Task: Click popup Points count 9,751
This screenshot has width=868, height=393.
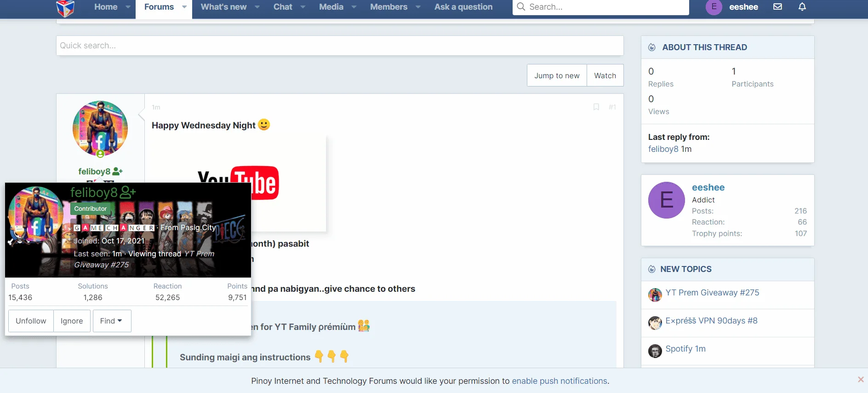Action: [x=237, y=297]
